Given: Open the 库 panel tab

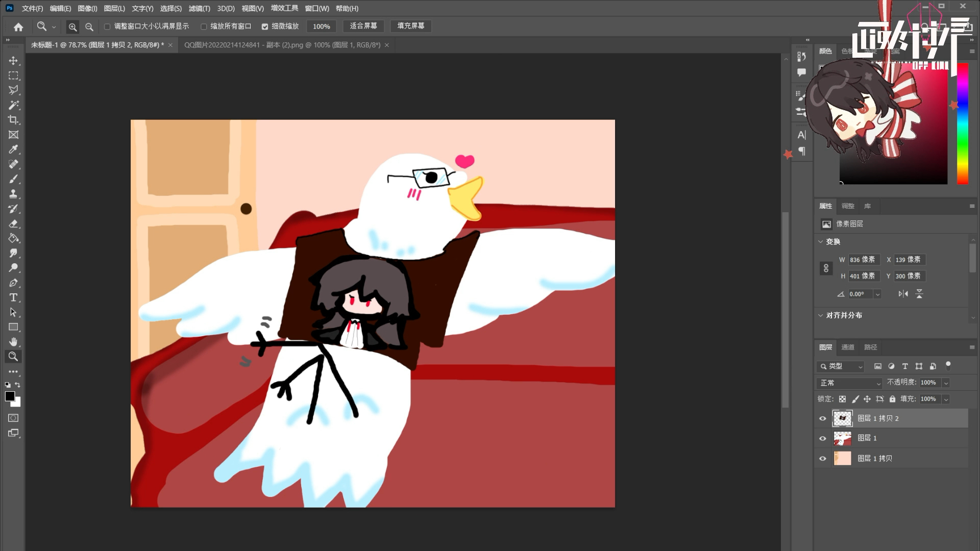Looking at the screenshot, I should click(867, 206).
